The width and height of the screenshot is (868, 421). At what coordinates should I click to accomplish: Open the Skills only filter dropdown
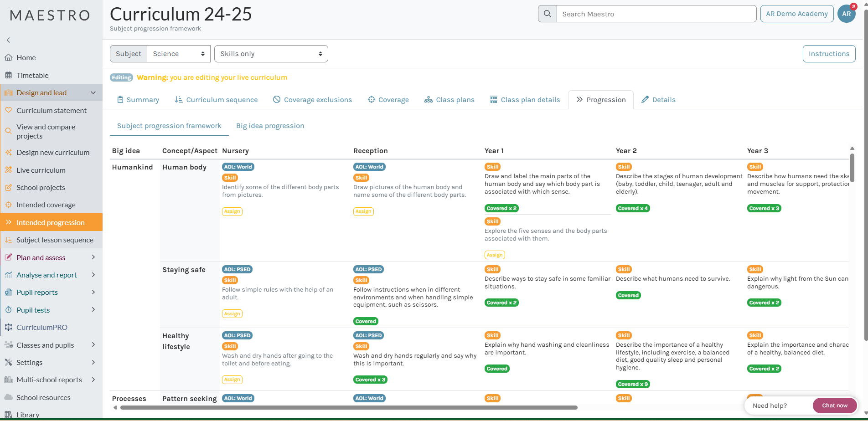271,54
